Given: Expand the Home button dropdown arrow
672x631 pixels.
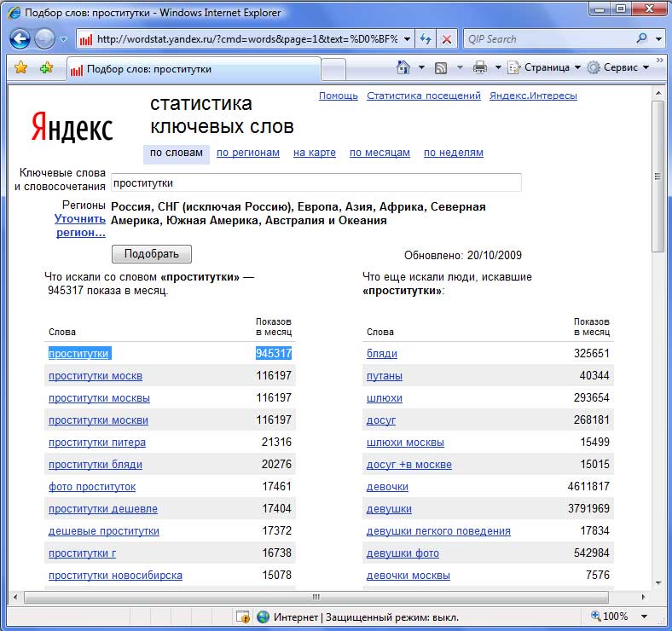Looking at the screenshot, I should point(421,67).
